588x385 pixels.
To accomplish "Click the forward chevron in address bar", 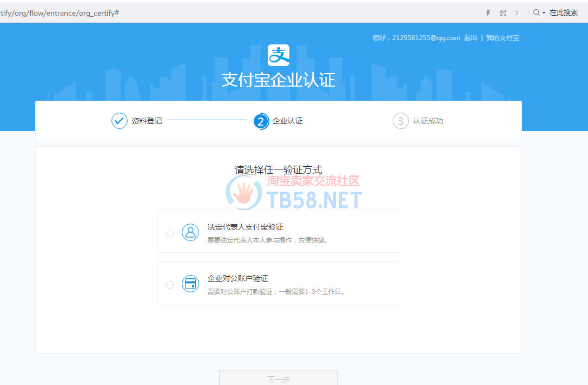I will [517, 13].
